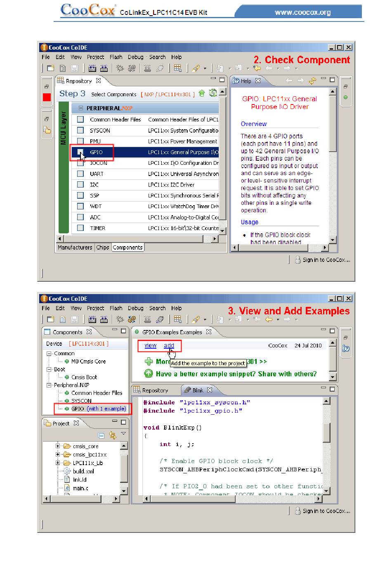This screenshot has width=392, height=582.
Task: Switch to the Manufacturers tab
Action: [x=75, y=247]
